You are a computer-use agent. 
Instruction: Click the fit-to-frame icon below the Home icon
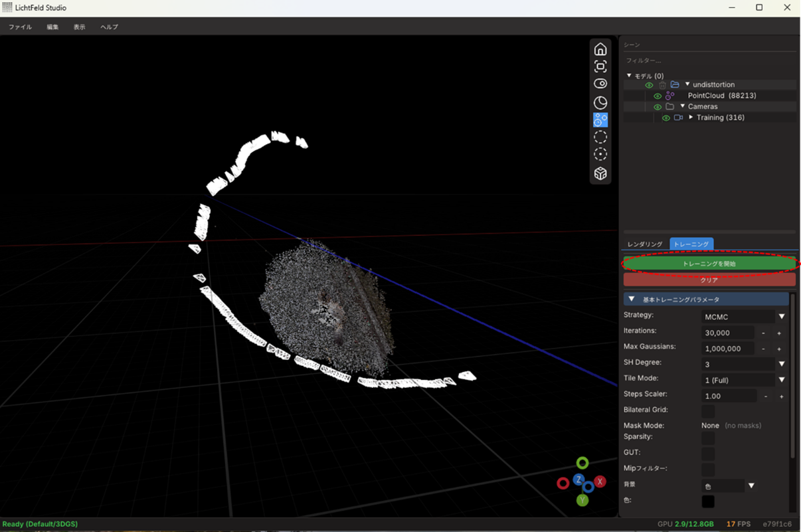(600, 66)
